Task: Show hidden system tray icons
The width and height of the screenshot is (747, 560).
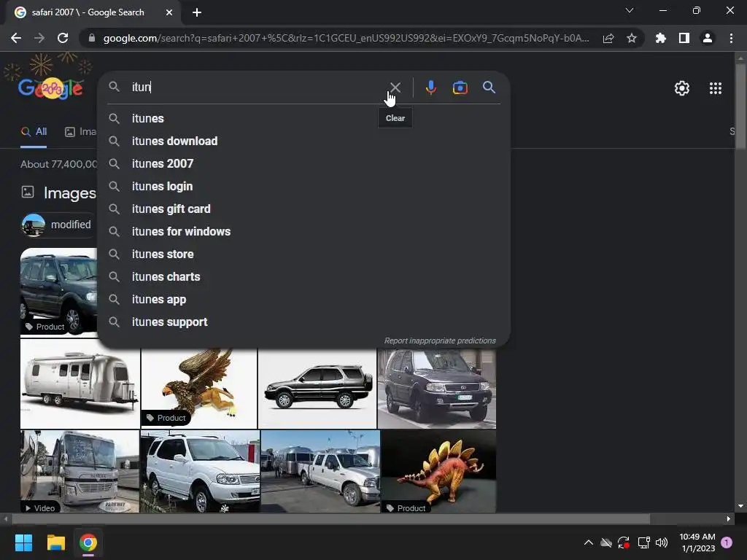Action: click(589, 542)
